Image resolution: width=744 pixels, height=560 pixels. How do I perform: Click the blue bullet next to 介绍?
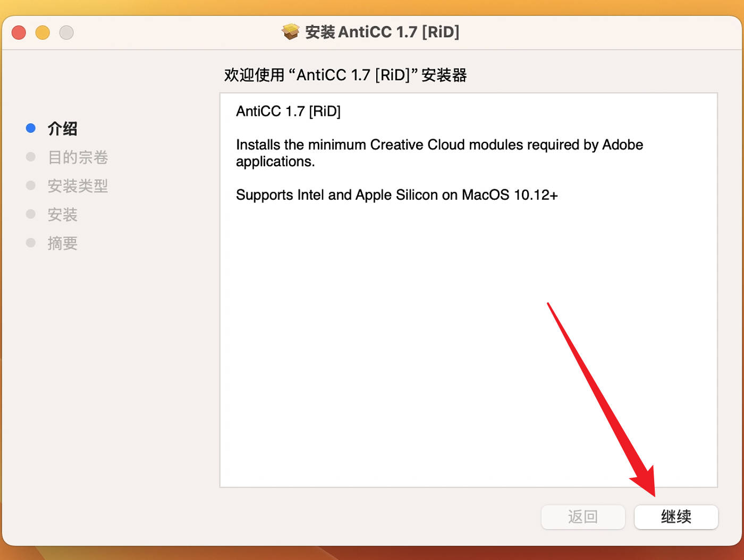pyautogui.click(x=31, y=128)
